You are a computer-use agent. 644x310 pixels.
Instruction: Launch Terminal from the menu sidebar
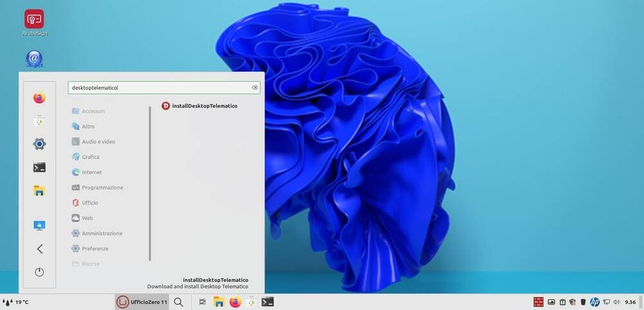click(x=39, y=167)
